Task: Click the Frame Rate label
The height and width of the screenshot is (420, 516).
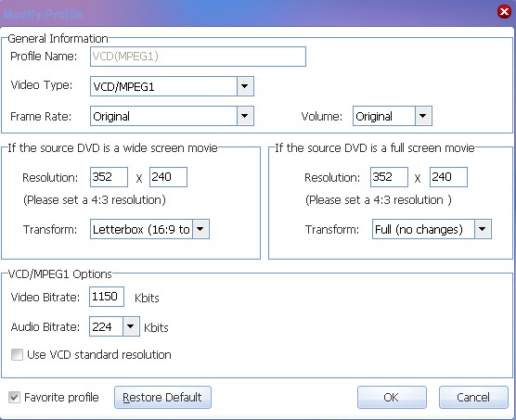Action: click(41, 116)
